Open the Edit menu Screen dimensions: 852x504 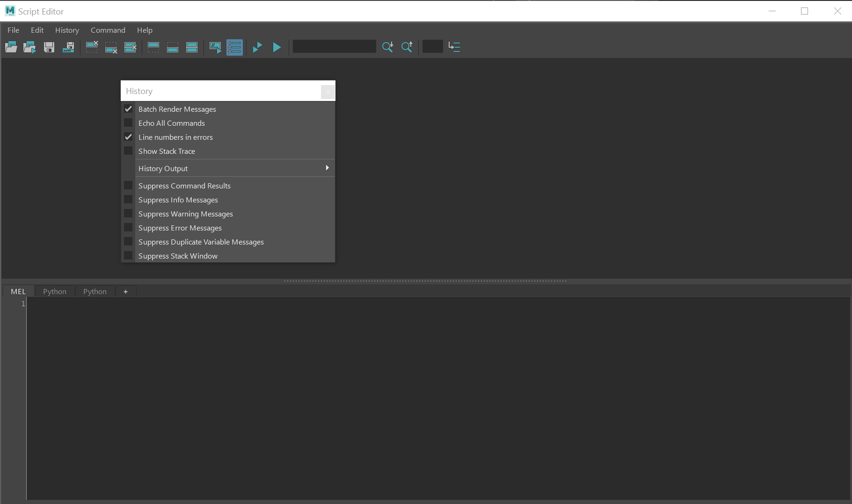pyautogui.click(x=37, y=30)
